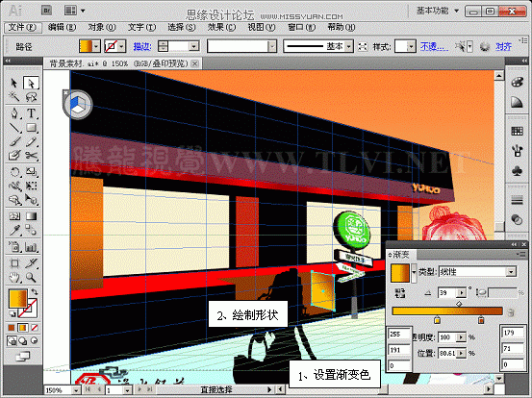Open the Symbols club icon panel

click(x=517, y=171)
